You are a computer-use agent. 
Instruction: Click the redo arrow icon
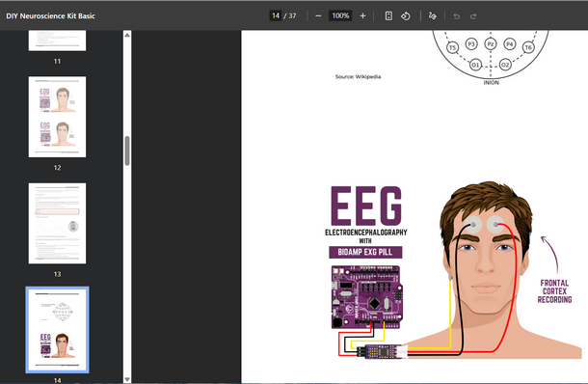[x=473, y=16]
